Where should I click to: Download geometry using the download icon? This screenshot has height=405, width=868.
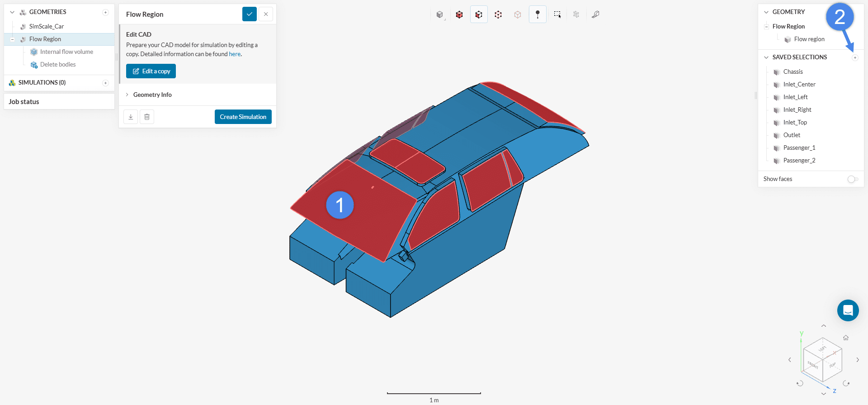click(131, 117)
